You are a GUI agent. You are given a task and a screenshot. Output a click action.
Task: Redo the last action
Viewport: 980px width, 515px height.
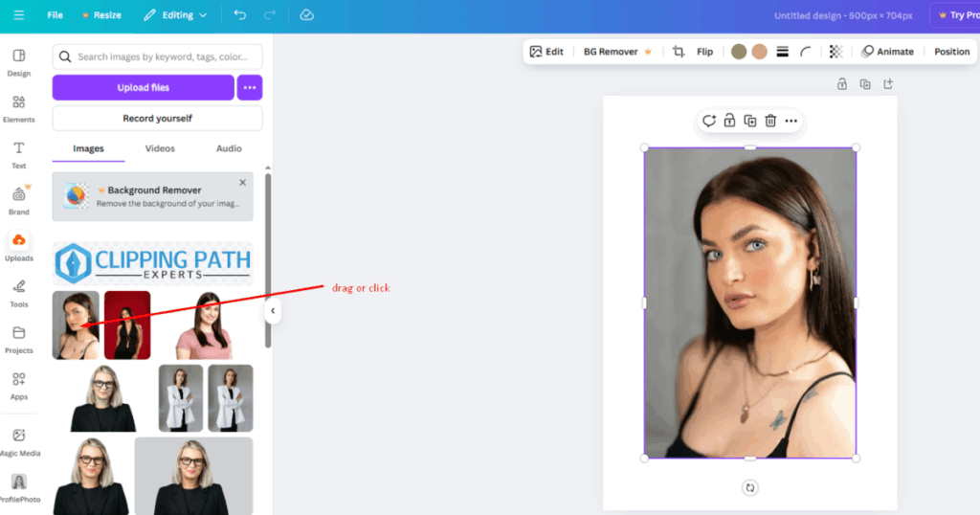pyautogui.click(x=269, y=15)
